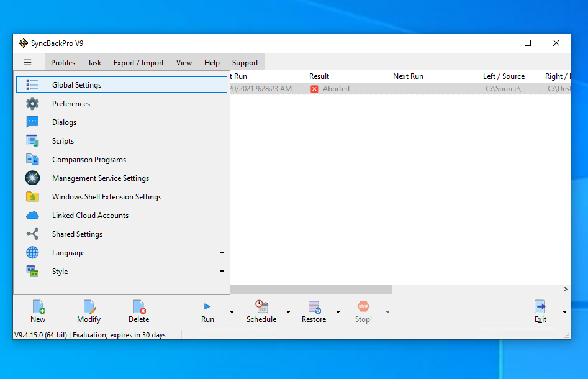The image size is (588, 379).
Task: Click the horizontal scrollbar thumb
Action: click(311, 290)
